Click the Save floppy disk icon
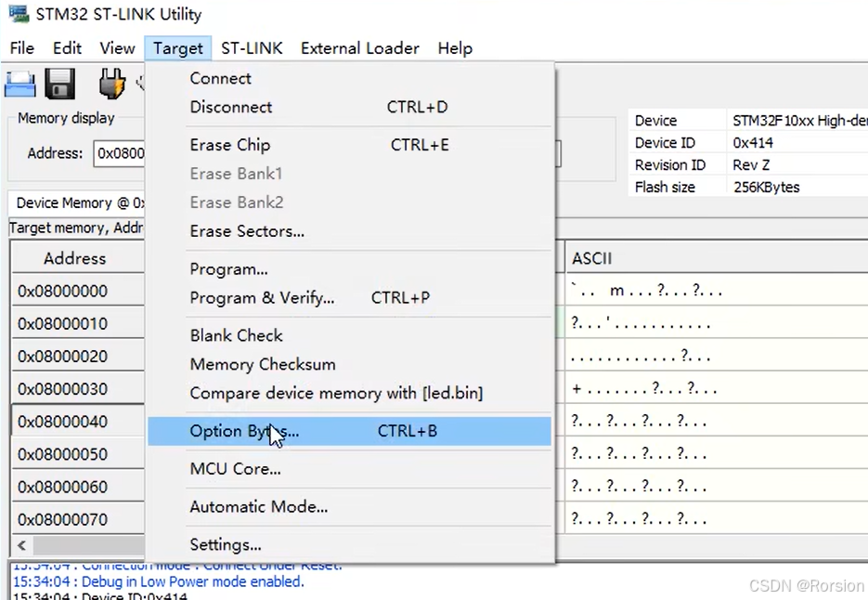The height and width of the screenshot is (600, 868). point(59,85)
